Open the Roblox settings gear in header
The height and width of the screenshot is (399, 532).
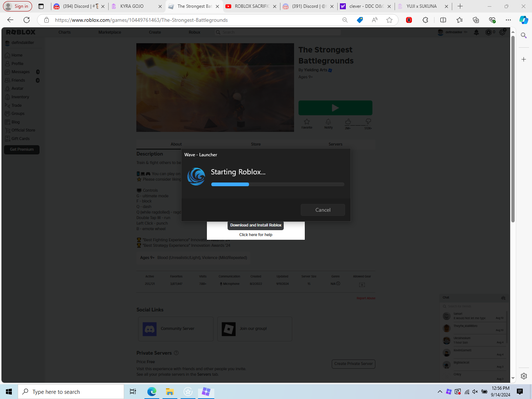tap(502, 32)
